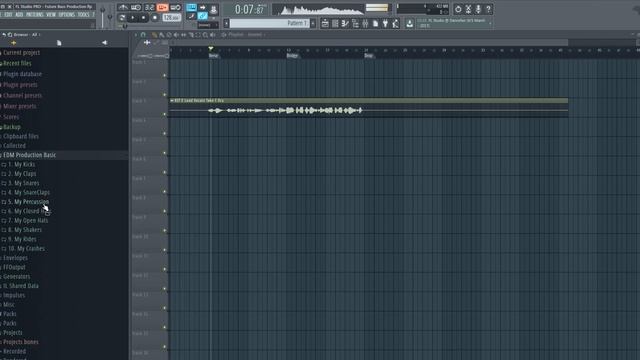
Task: Open the EDIT menu
Action: [8, 15]
